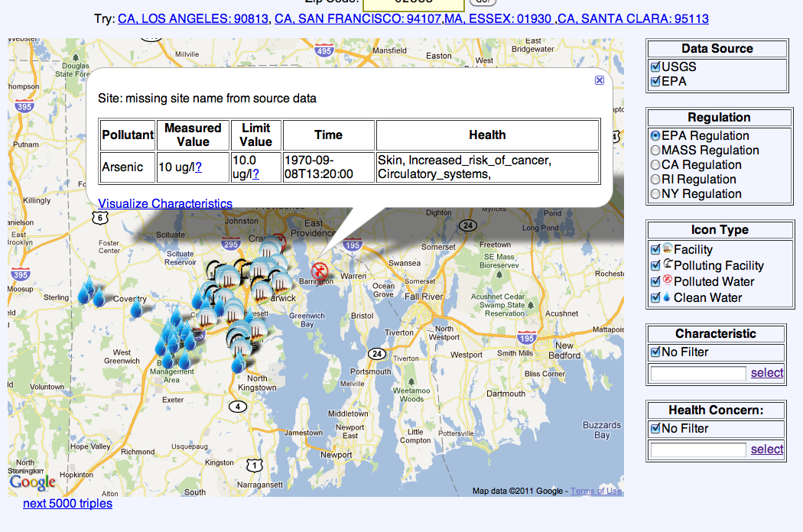Screen dimensions: 803x532
Task: Click the Arsenic pollutant cell
Action: click(x=128, y=167)
